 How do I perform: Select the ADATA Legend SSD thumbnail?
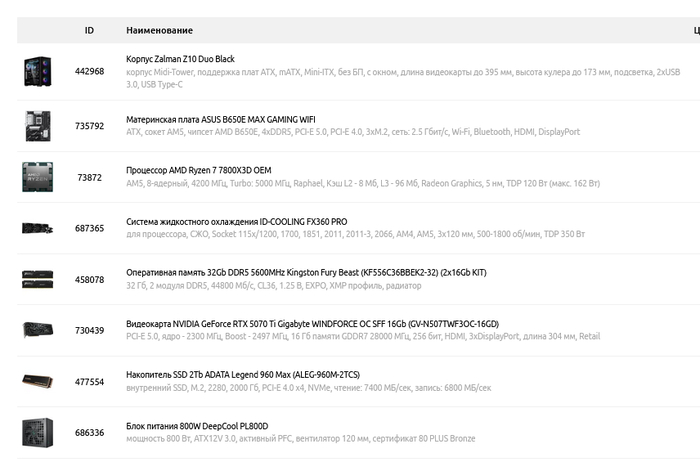tap(38, 381)
